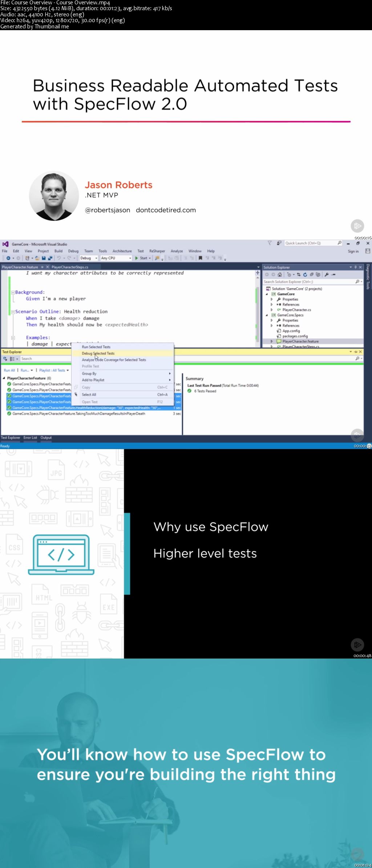Click the green check beside 6 Tests Passed
Screen dimensions: 372x868
click(x=189, y=391)
